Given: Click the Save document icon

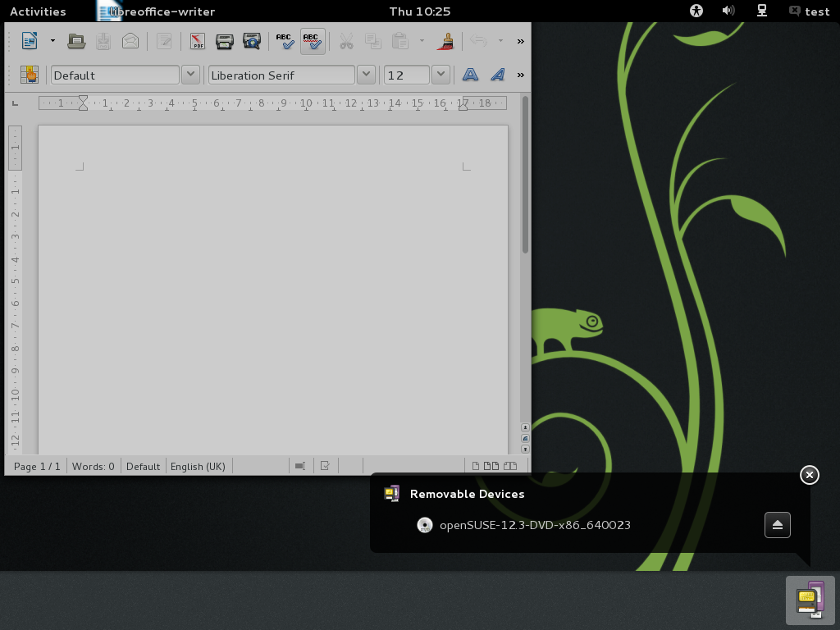Looking at the screenshot, I should [103, 41].
